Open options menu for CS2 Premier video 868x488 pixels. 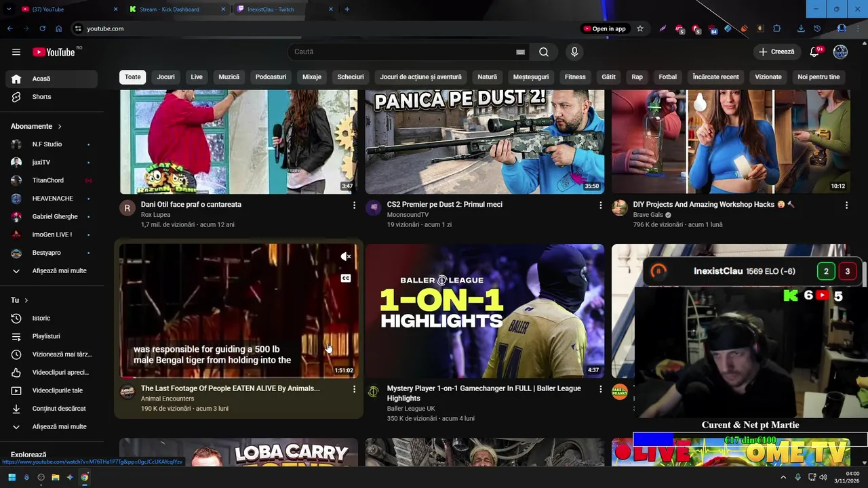pos(600,205)
